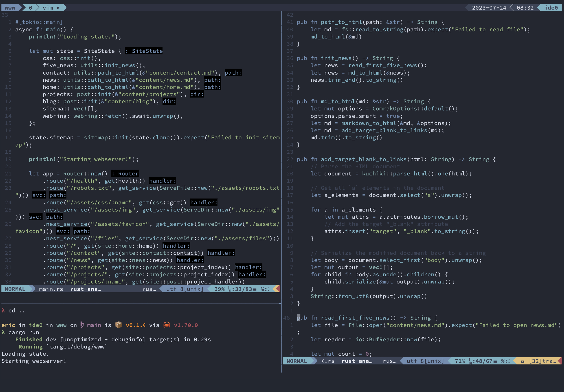Click the rust-ana… LSP indicator in main.rs statusline
Screen dimensions: 564x392
coord(86,289)
